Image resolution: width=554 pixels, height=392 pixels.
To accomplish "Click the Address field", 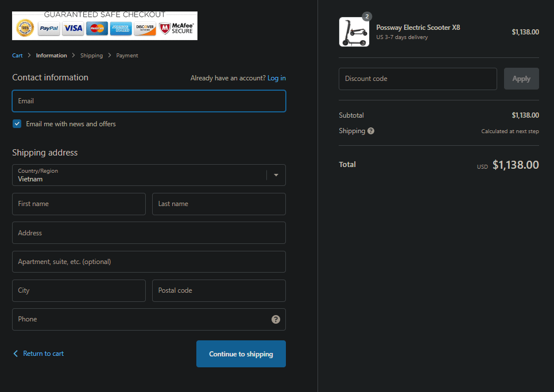I will point(149,232).
